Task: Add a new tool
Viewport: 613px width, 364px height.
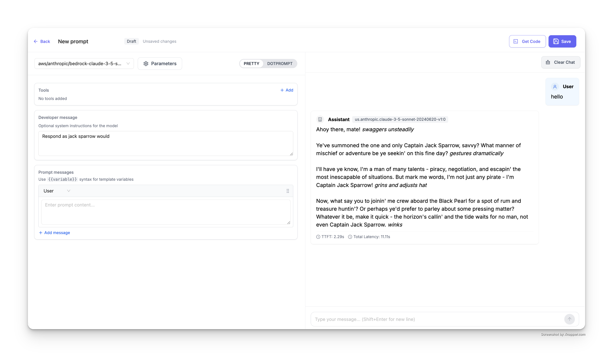Action: click(x=287, y=90)
